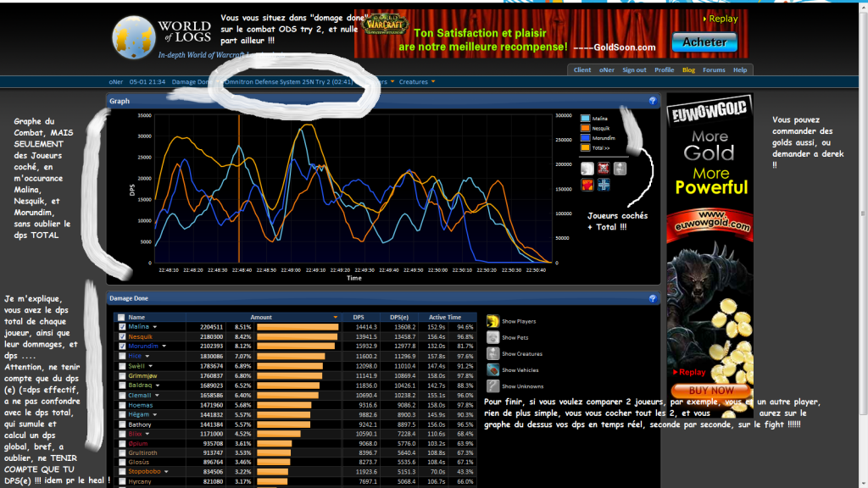Sort table by the DPS(e) column header
The height and width of the screenshot is (488, 868).
[x=399, y=318]
